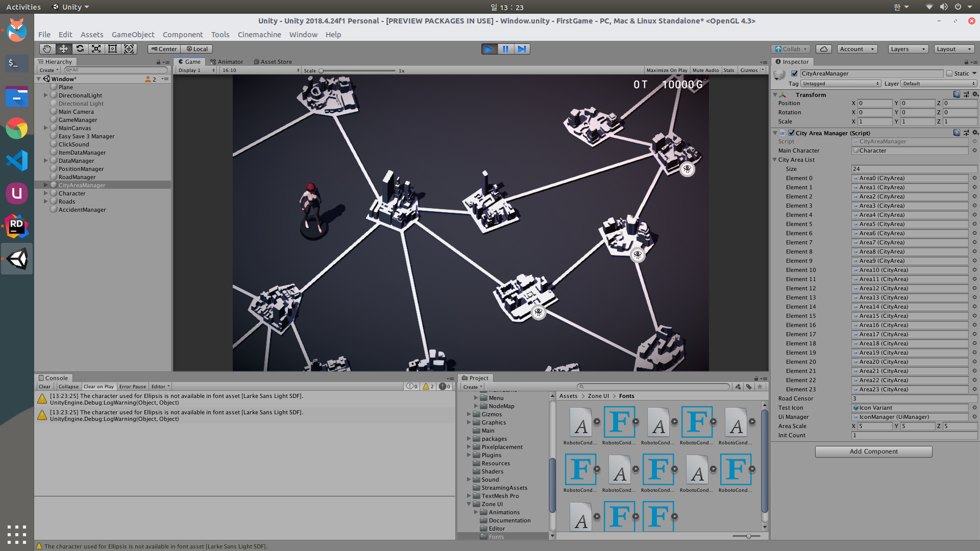
Task: Toggle Maximize On Play
Action: [x=667, y=70]
